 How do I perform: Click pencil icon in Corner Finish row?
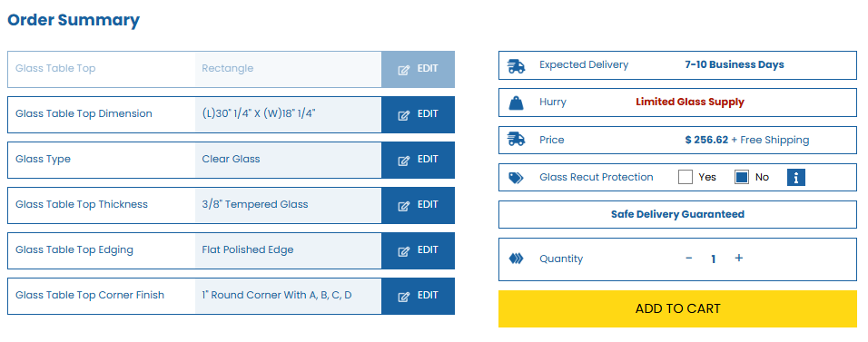(404, 297)
